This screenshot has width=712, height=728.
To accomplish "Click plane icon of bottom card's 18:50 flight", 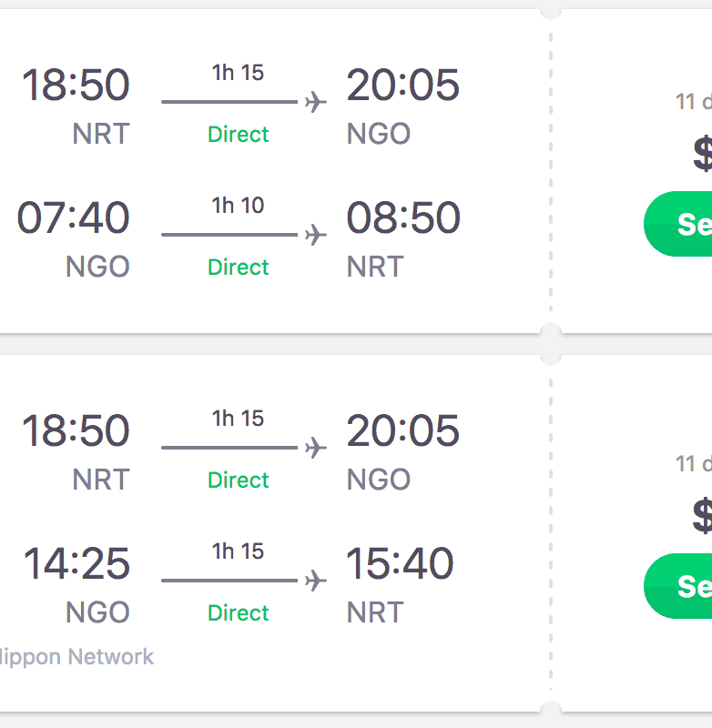I will click(315, 448).
